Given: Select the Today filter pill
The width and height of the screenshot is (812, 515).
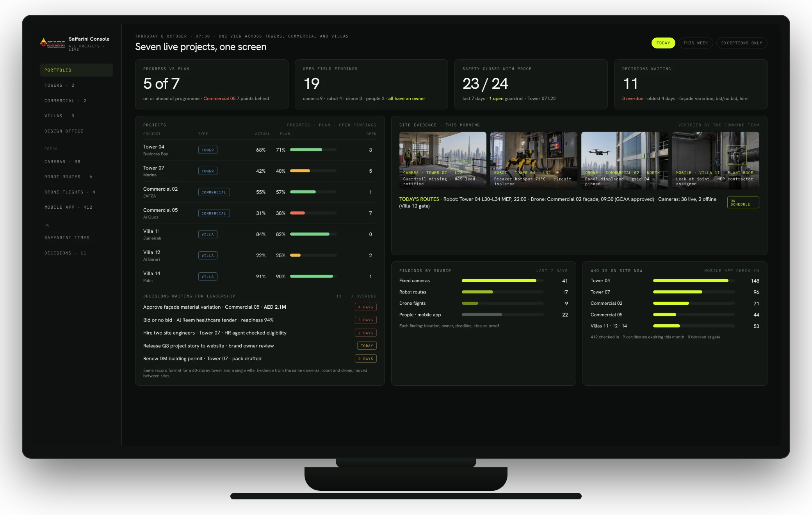Looking at the screenshot, I should (663, 43).
